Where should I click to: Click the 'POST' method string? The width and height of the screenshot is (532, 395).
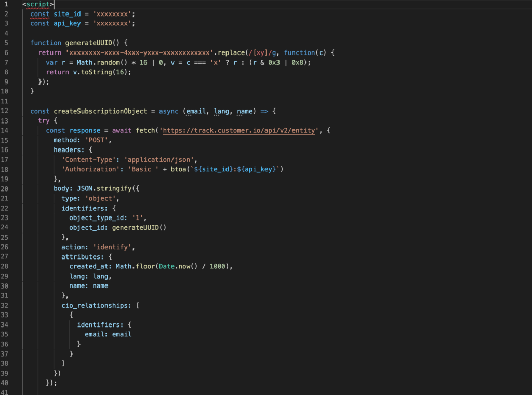coord(96,140)
